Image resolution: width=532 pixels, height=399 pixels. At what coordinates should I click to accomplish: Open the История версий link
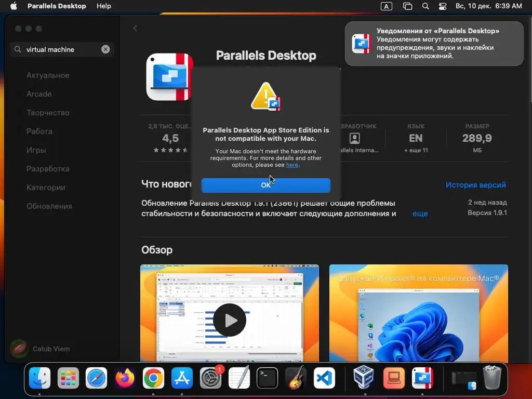coord(475,185)
